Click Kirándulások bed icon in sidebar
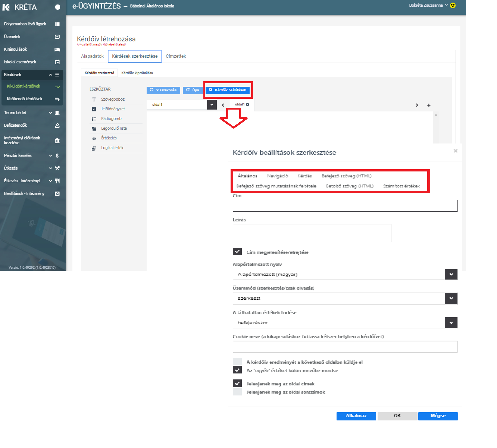497x448 pixels. [57, 49]
